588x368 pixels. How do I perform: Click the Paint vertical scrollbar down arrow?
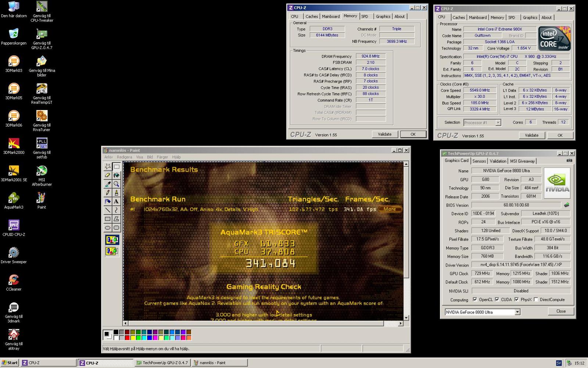pyautogui.click(x=406, y=318)
